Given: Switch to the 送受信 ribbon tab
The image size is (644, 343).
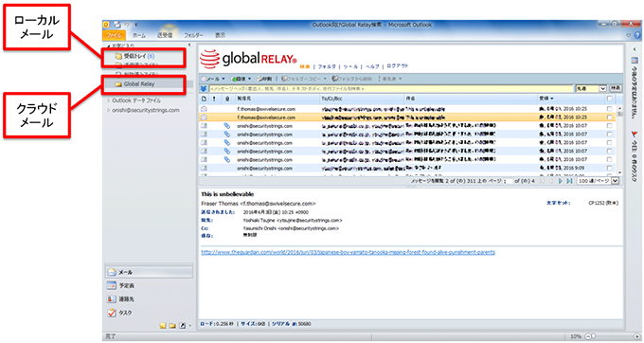Looking at the screenshot, I should 164,35.
